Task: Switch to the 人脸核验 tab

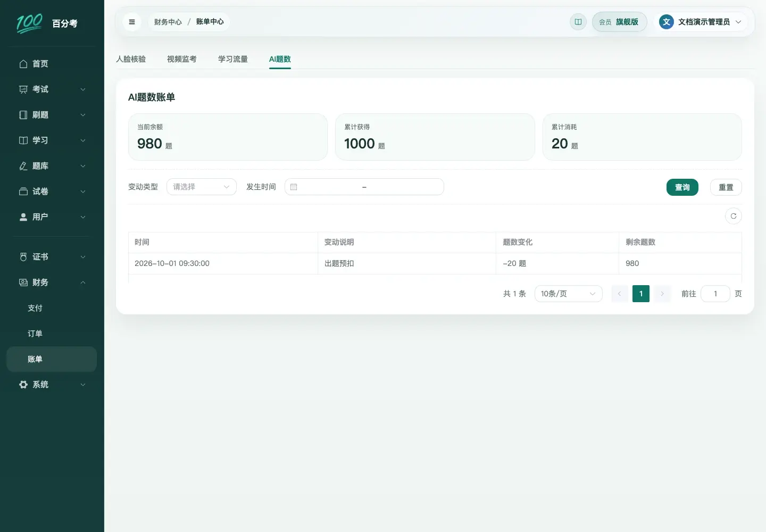Action: point(131,59)
